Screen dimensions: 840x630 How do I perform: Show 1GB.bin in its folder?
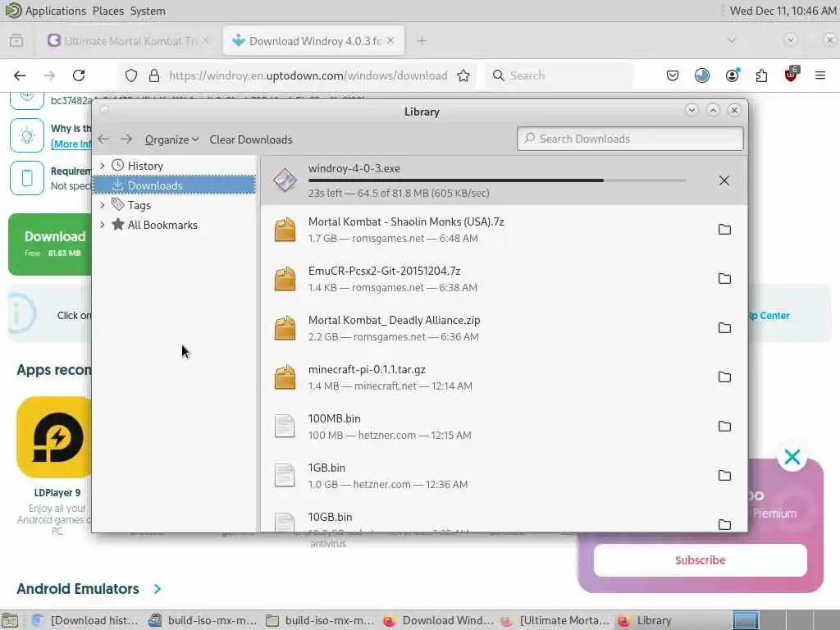tap(724, 476)
